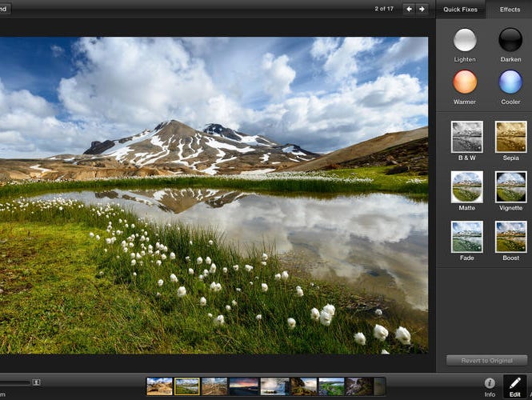532x400 pixels.
Task: Click the '2 of 17' photo counter
Action: point(384,9)
